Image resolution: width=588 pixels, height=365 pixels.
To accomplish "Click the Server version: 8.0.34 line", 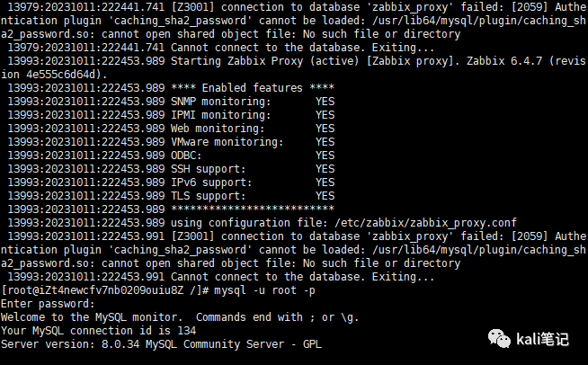I will (161, 344).
